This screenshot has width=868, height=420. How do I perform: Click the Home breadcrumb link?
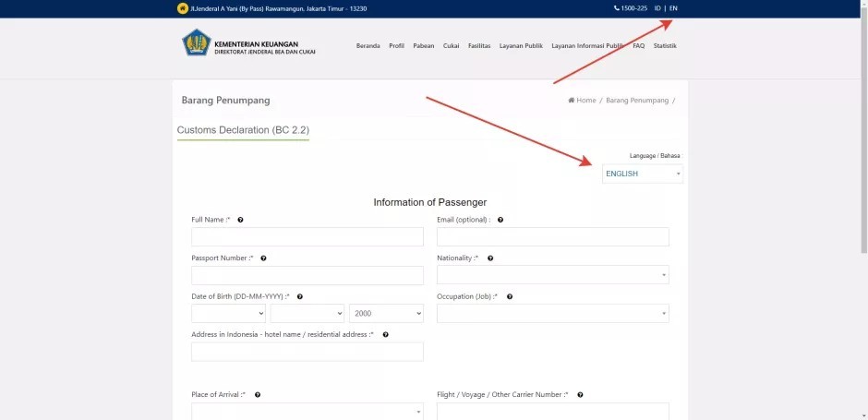(x=585, y=101)
